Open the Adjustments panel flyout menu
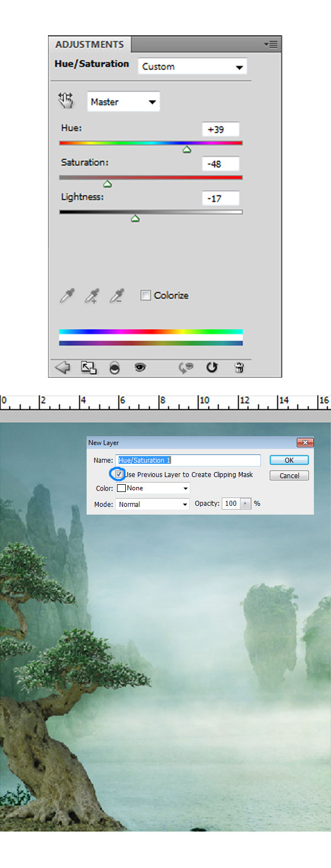 pyautogui.click(x=271, y=44)
